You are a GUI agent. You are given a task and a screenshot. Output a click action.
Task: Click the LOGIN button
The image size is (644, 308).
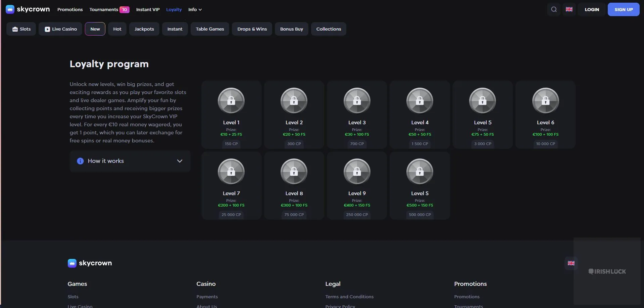tap(592, 9)
